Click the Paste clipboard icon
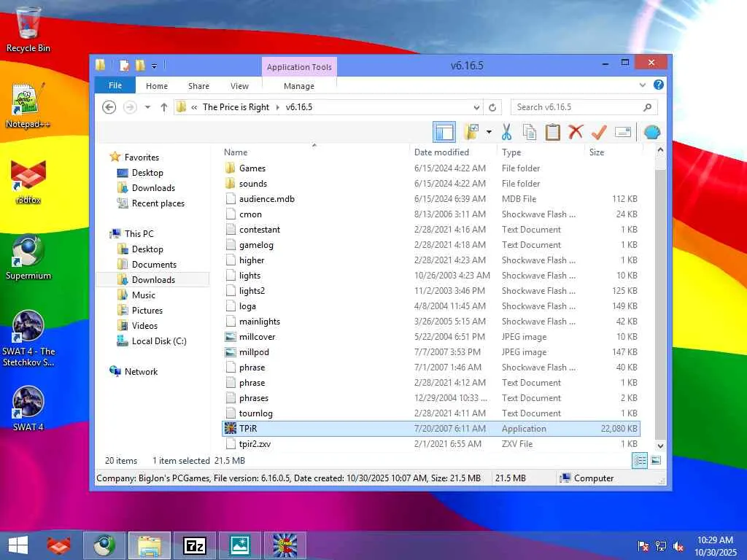747x560 pixels. (x=552, y=132)
